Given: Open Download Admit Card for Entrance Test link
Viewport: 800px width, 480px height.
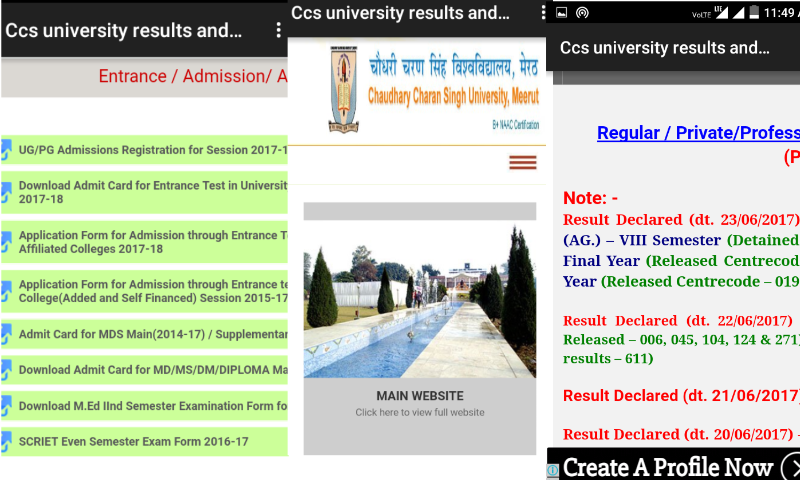Looking at the screenshot, I should pos(144,192).
